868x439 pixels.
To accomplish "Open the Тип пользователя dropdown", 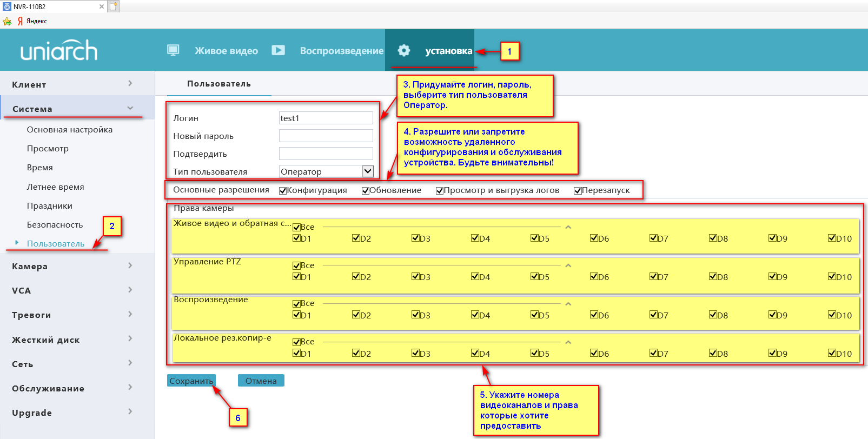I will 326,171.
